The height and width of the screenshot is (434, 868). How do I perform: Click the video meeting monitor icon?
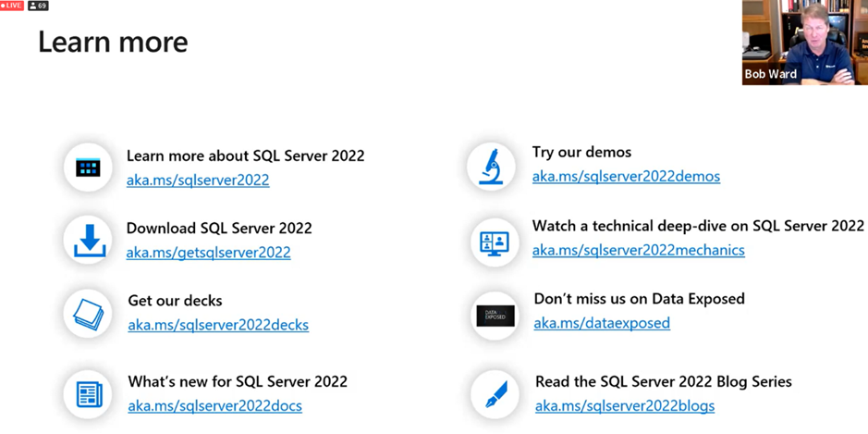(495, 243)
